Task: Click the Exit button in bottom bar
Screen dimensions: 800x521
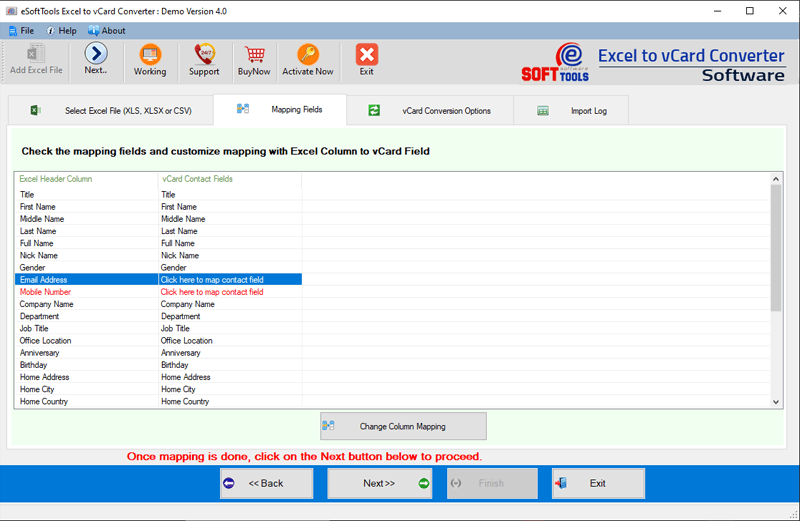Action: pos(598,483)
